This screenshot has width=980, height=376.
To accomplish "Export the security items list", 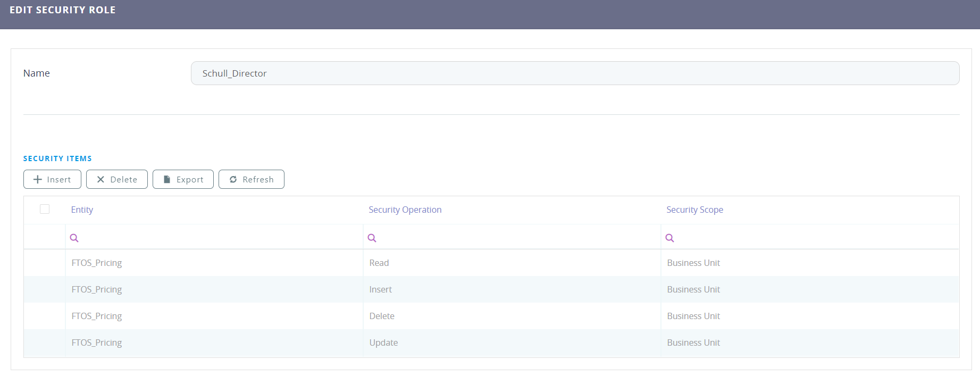I will [183, 179].
